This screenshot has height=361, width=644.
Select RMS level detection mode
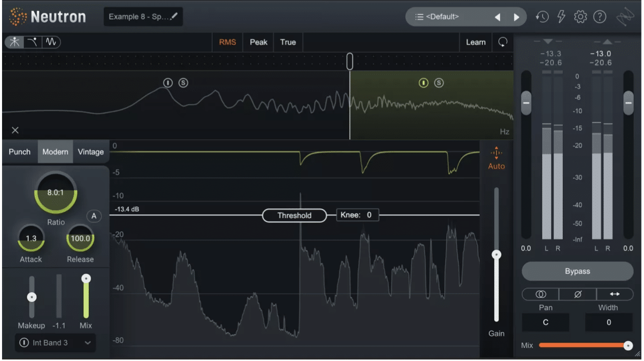coord(228,42)
